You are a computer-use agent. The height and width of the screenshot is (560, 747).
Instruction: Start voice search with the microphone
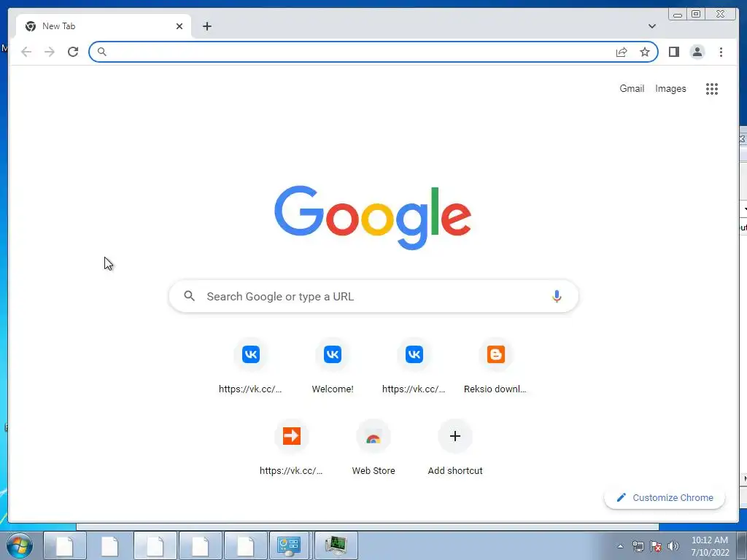click(x=557, y=296)
